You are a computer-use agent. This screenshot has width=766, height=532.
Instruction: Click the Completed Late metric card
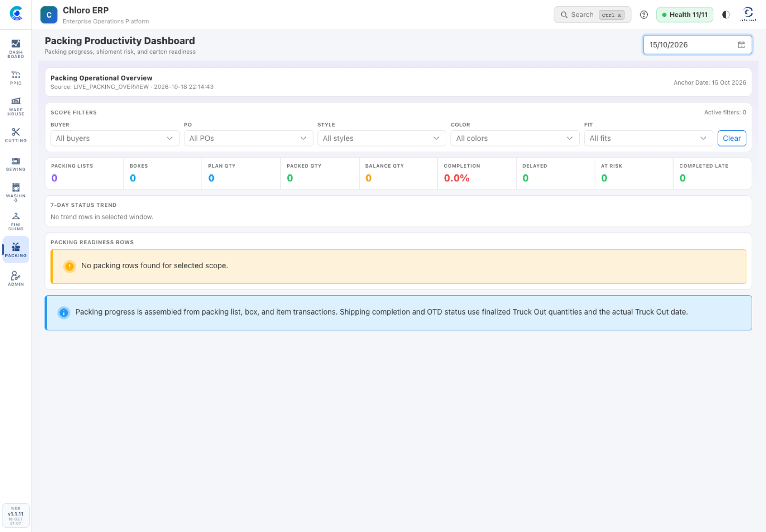point(712,174)
